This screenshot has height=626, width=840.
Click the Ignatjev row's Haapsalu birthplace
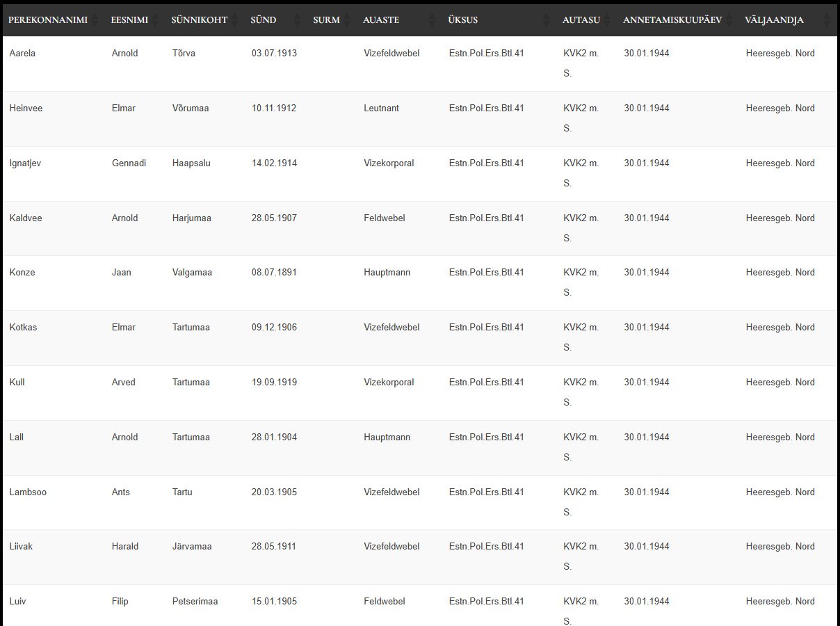[x=191, y=163]
